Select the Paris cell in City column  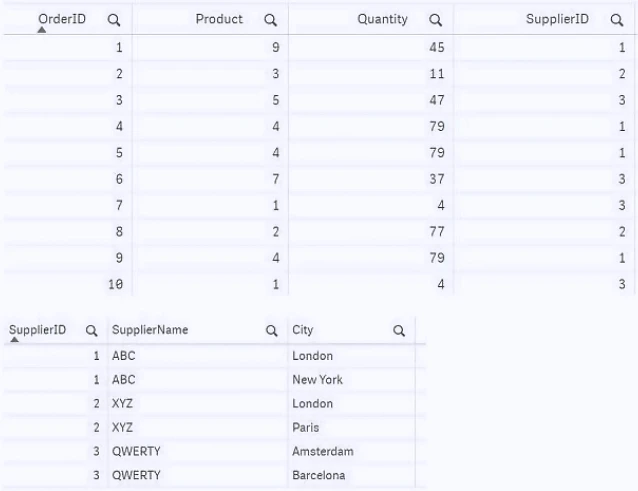(305, 428)
